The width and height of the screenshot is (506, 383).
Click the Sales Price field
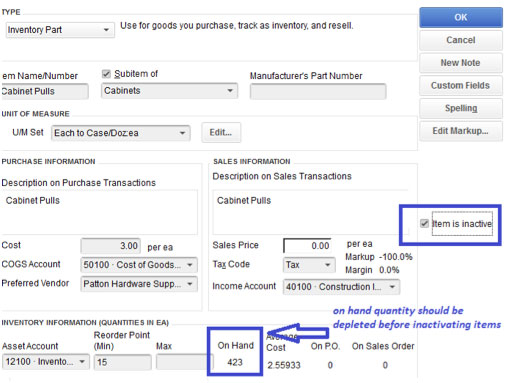click(307, 246)
